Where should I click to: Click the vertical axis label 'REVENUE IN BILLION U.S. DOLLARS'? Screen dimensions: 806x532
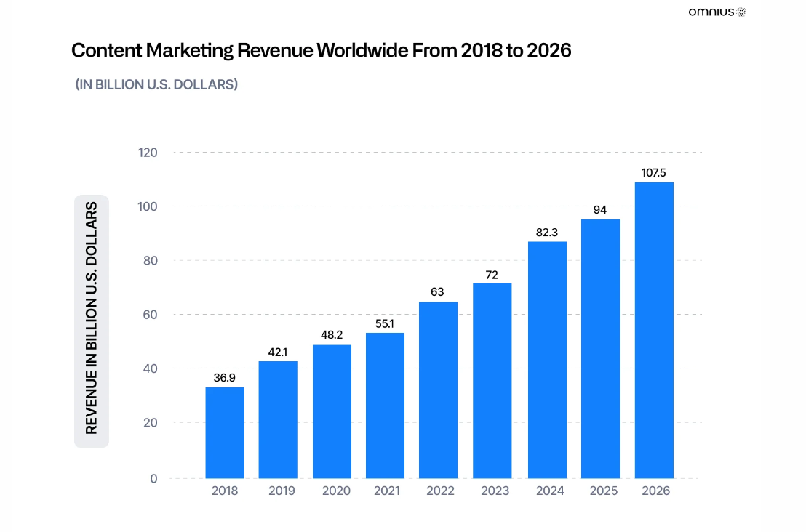click(x=92, y=318)
